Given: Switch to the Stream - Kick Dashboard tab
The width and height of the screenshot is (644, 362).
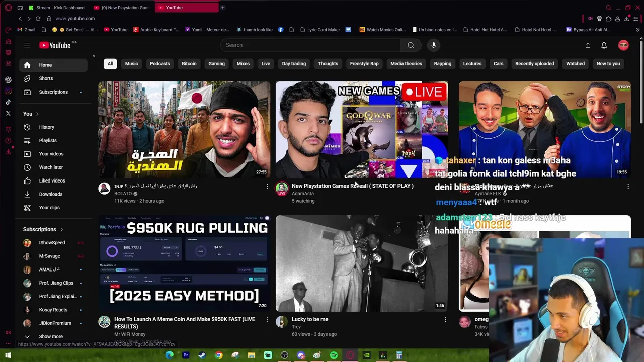Looking at the screenshot, I should click(56, 8).
